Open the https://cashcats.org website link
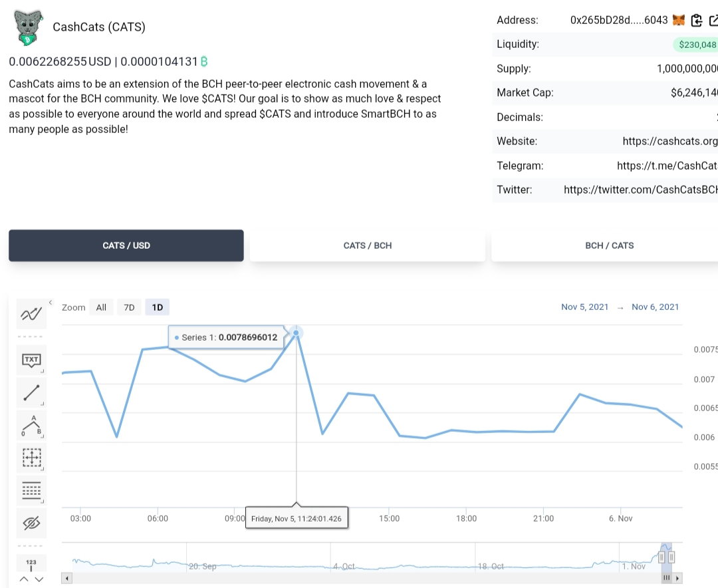Screen dimensions: 718x588 (670, 141)
